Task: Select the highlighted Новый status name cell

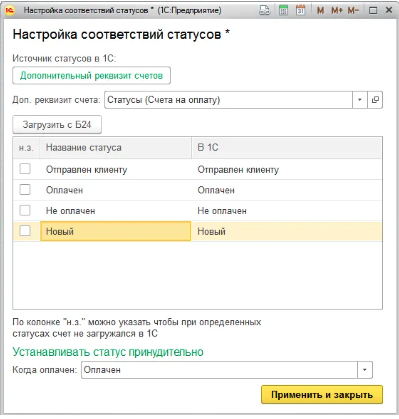Action: [x=116, y=231]
